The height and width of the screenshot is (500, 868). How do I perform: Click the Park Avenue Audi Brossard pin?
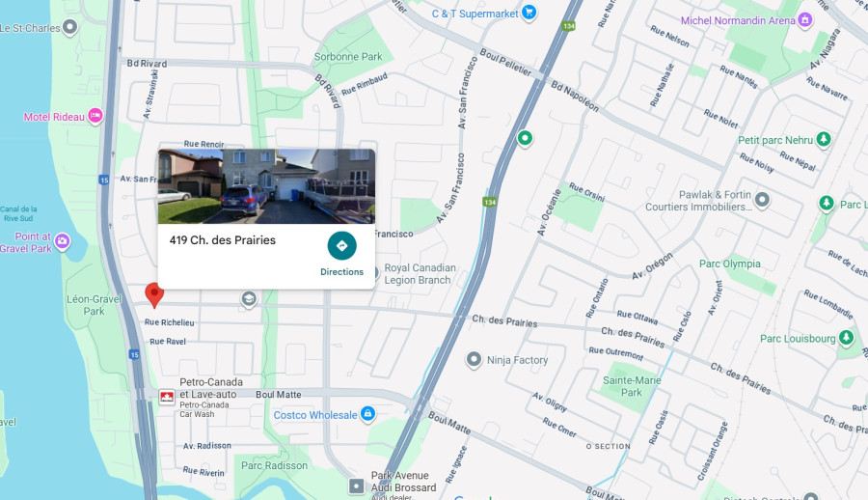pyautogui.click(x=357, y=486)
